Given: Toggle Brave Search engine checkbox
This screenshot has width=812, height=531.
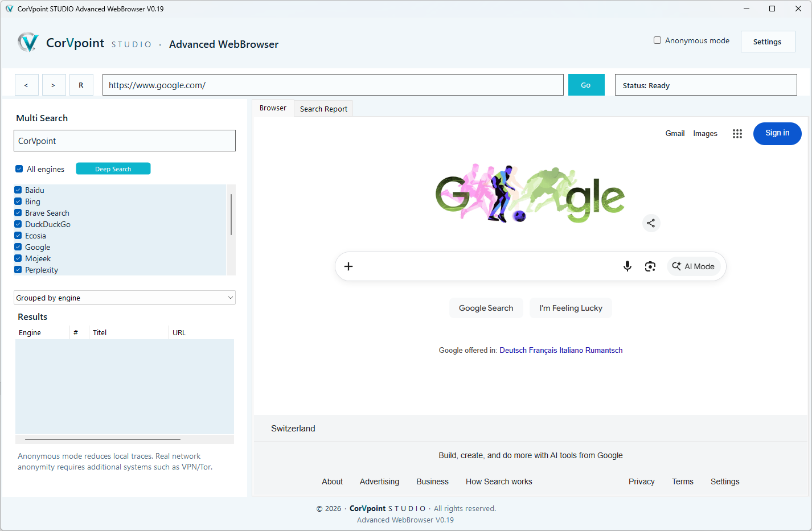Looking at the screenshot, I should (18, 213).
